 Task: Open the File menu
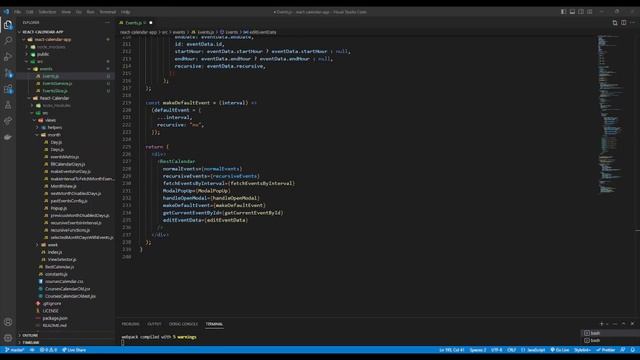(x=18, y=12)
